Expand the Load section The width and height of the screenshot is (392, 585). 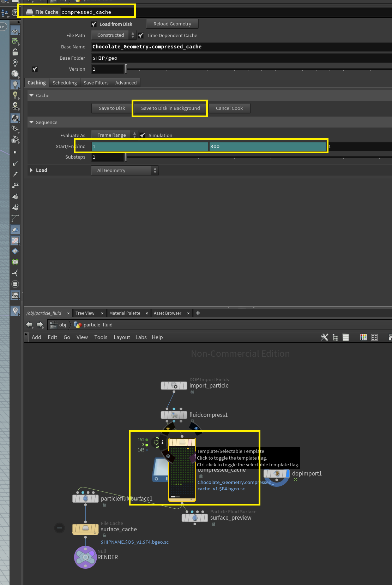pyautogui.click(x=31, y=170)
